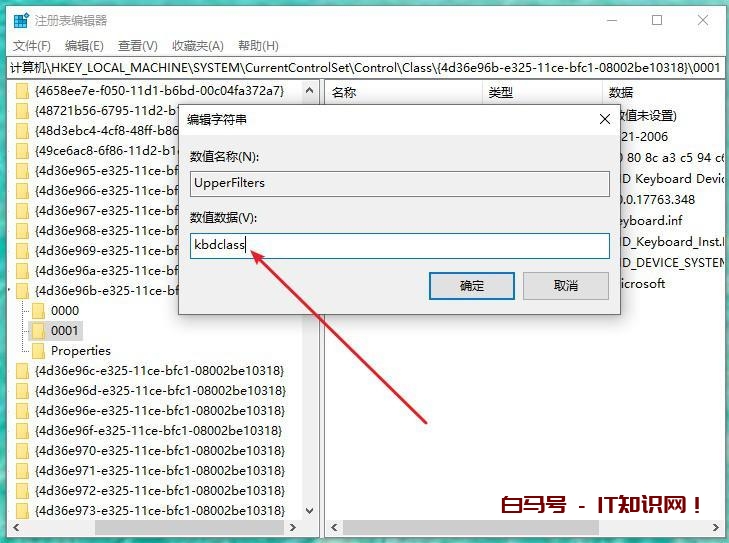Viewport: 729px width, 543px height.
Task: Click the 确定 button in dialog
Action: pos(471,285)
